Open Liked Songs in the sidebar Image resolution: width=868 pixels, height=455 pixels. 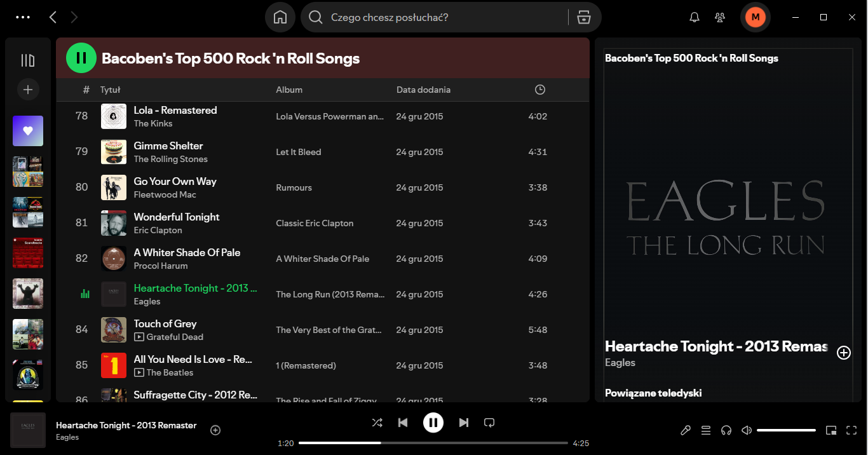pyautogui.click(x=28, y=131)
